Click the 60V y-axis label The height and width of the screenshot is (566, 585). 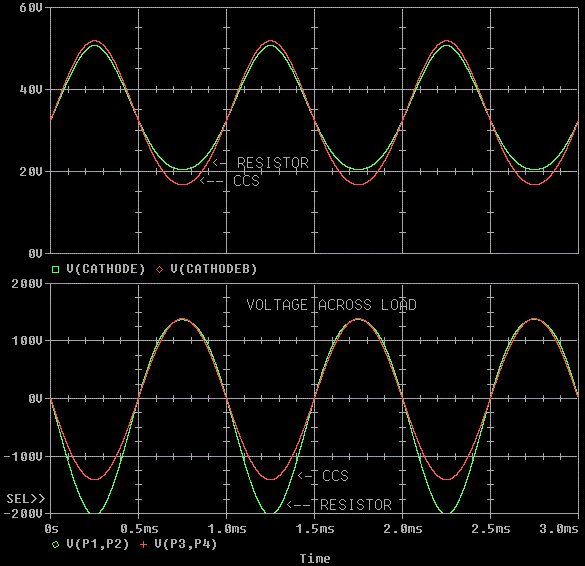[31, 8]
